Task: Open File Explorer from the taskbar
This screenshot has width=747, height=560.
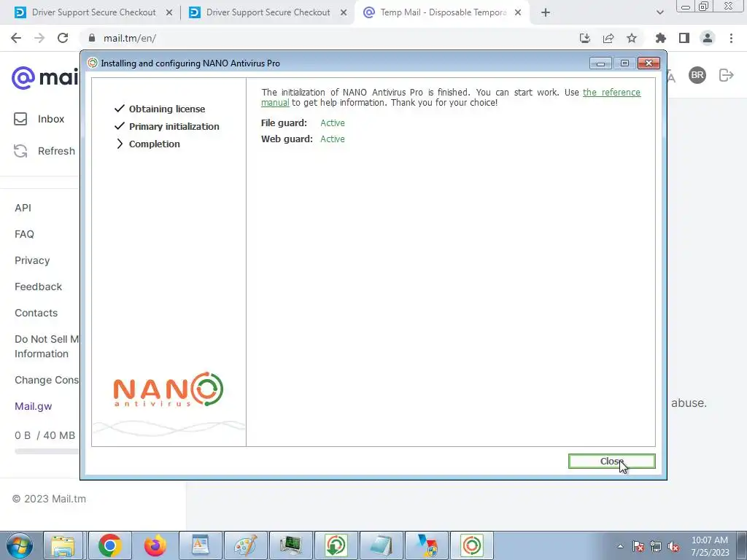Action: pos(63,545)
